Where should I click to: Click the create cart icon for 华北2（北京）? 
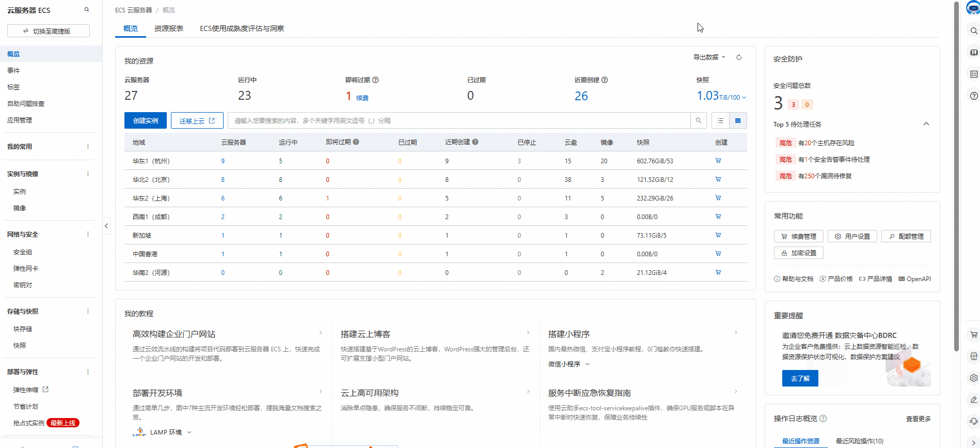point(718,179)
